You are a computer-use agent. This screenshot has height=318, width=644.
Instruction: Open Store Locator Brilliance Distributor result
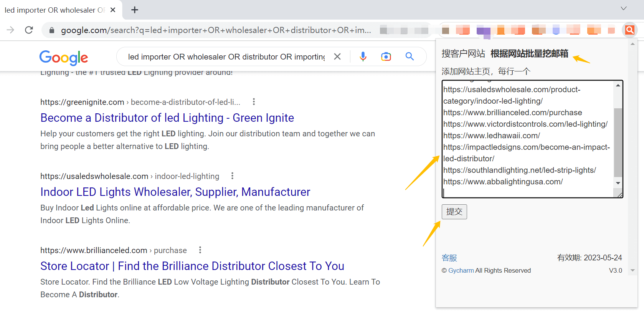pyautogui.click(x=192, y=266)
